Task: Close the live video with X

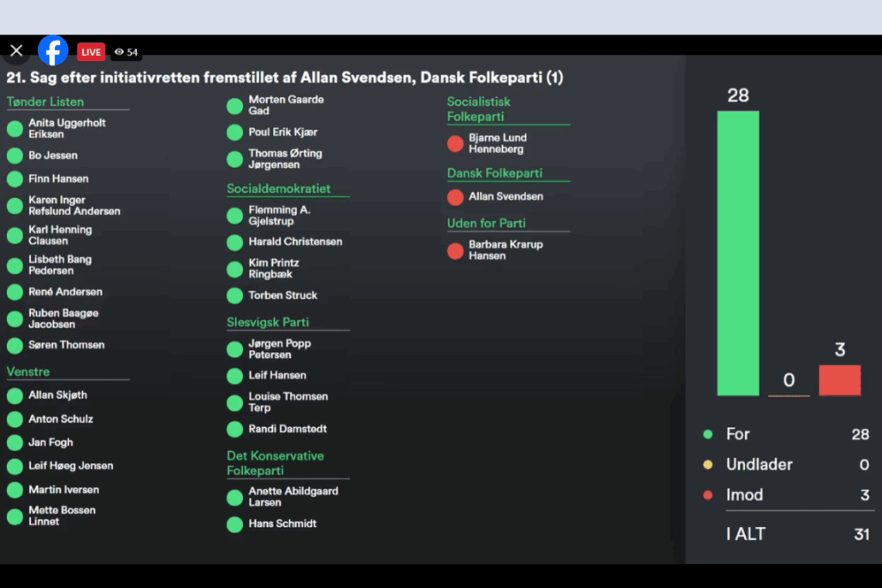Action: pyautogui.click(x=16, y=51)
